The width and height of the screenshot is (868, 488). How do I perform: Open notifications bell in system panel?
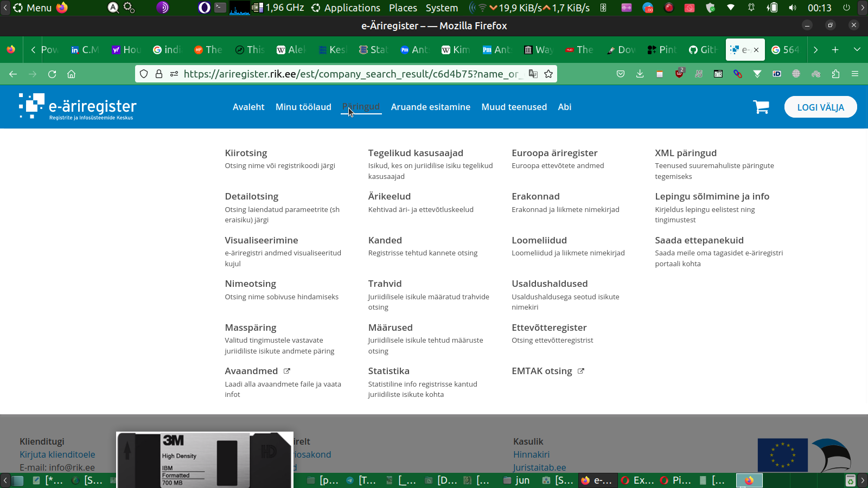pos(751,8)
